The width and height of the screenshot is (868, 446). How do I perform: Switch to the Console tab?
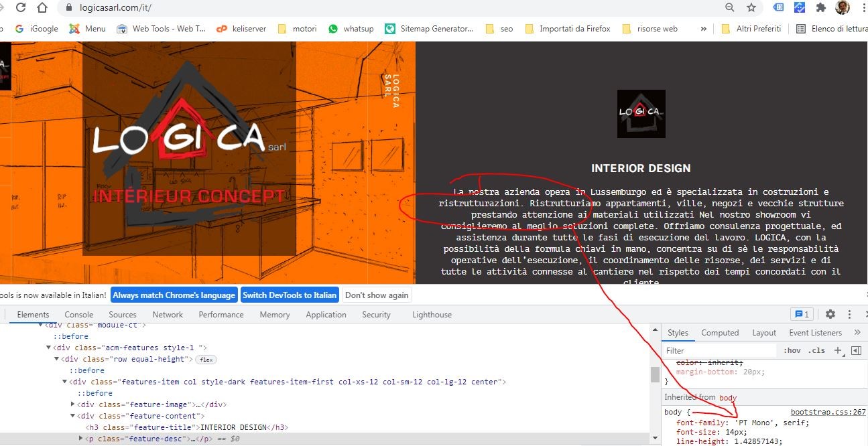click(79, 315)
